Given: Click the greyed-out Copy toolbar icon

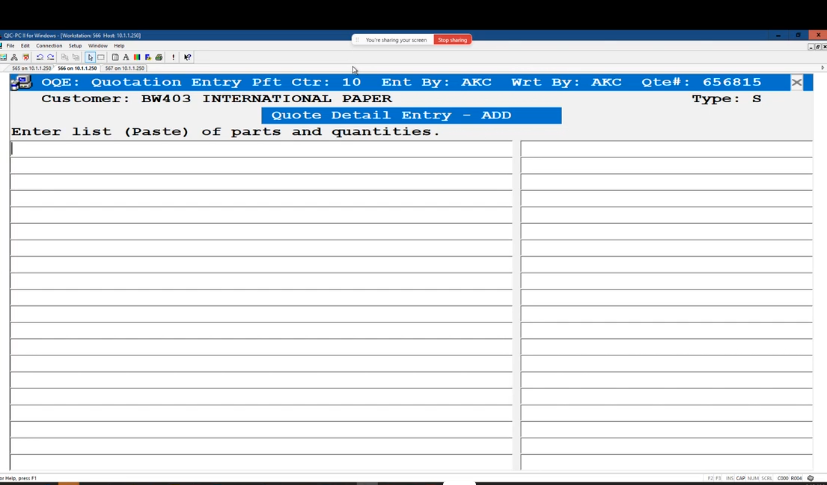Looking at the screenshot, I should click(x=64, y=57).
